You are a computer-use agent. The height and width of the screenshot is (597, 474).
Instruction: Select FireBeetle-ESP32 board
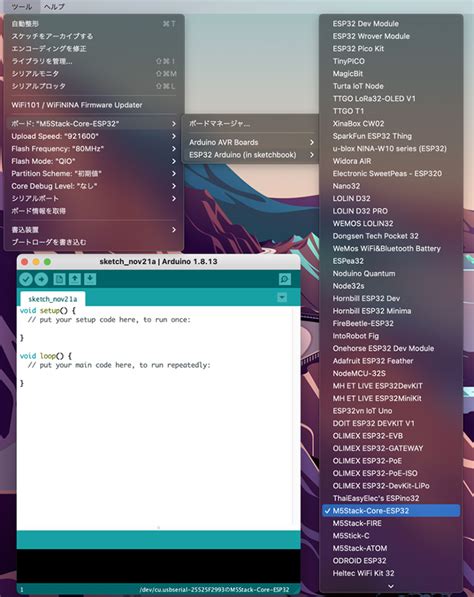pyautogui.click(x=391, y=324)
